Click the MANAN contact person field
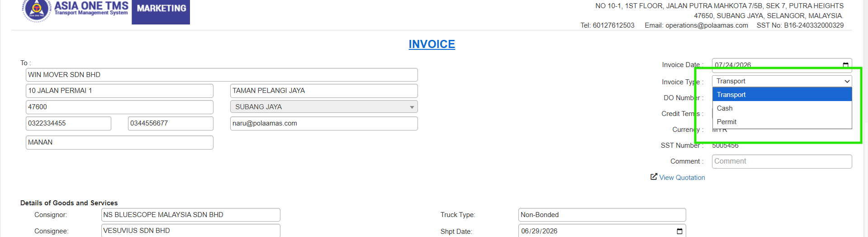This screenshot has height=237, width=868. coord(119,142)
